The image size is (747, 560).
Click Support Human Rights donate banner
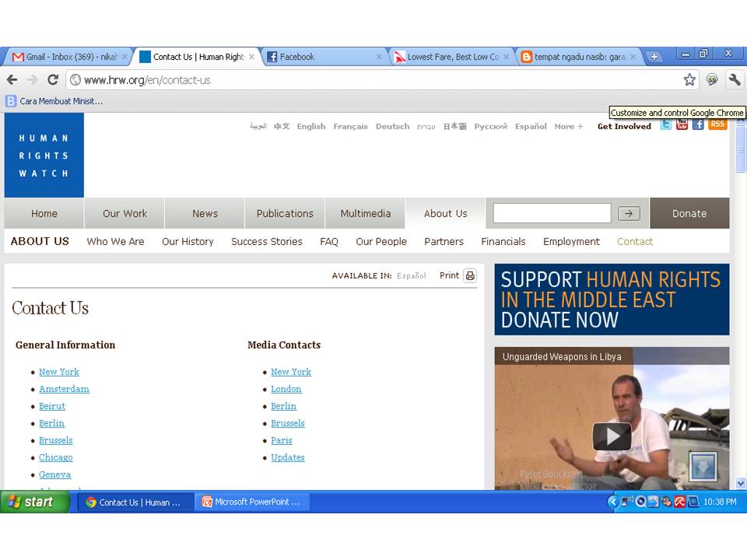click(612, 299)
